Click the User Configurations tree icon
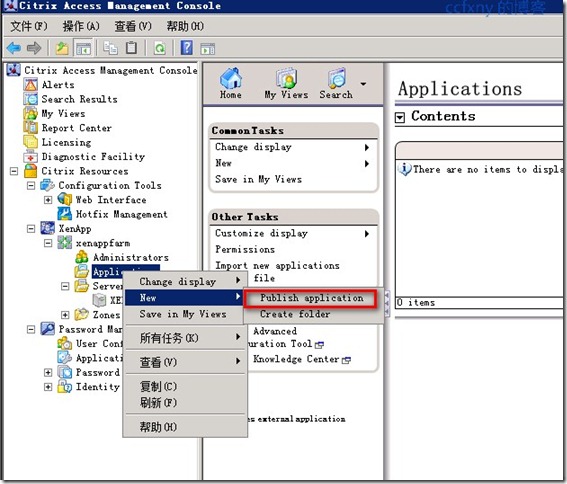Screen dimensions: 567x484 tap(65, 343)
